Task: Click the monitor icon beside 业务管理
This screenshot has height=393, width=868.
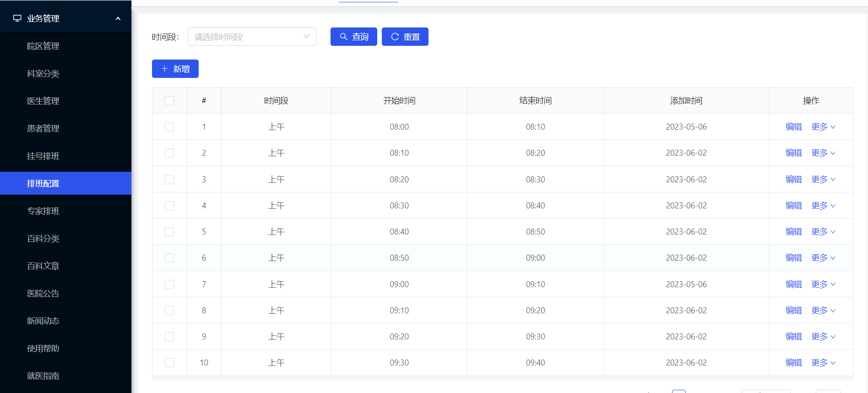Action: pos(17,18)
